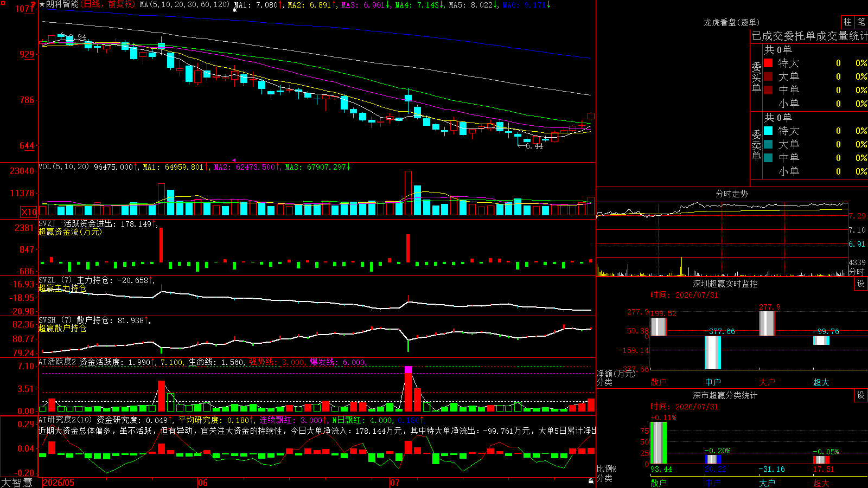Click the (日线, 前复权) period label
The width and height of the screenshot is (868, 488).
(x=108, y=4)
